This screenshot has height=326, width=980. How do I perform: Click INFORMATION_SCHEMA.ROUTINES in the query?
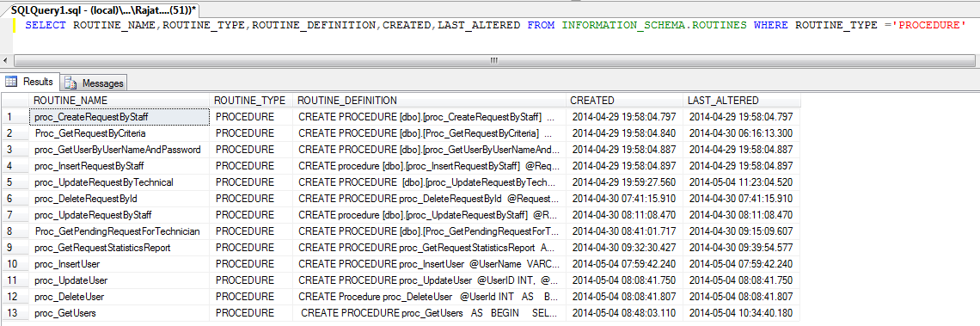pyautogui.click(x=653, y=26)
